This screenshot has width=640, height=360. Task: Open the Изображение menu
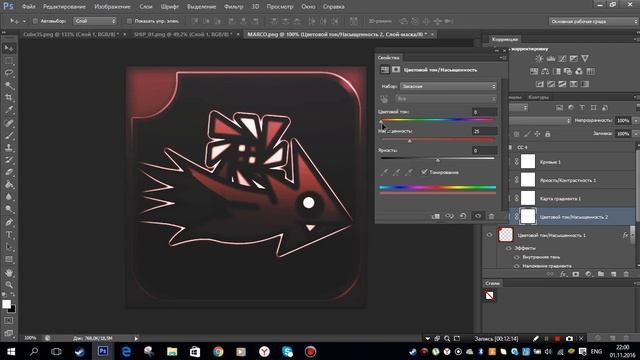[x=112, y=7]
